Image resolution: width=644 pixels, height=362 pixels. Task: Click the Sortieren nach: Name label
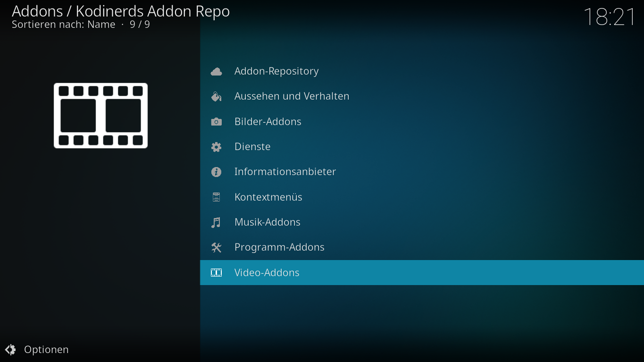pos(64,25)
